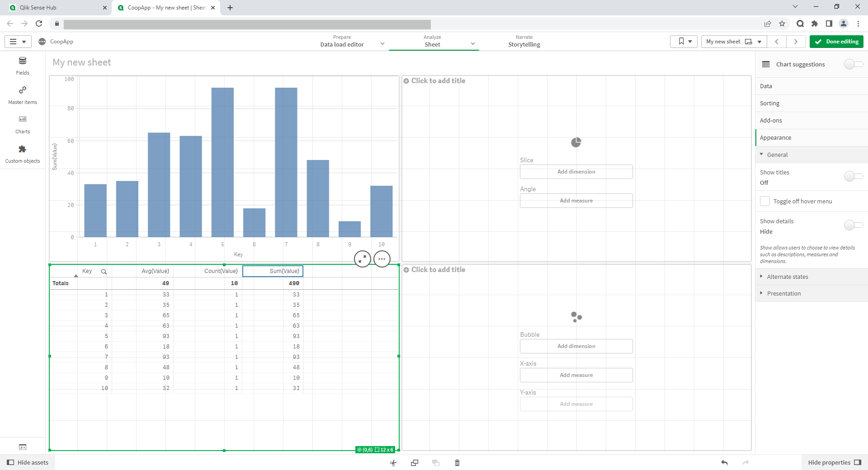The width and height of the screenshot is (868, 470).
Task: Expand the Presentation section
Action: pos(783,293)
